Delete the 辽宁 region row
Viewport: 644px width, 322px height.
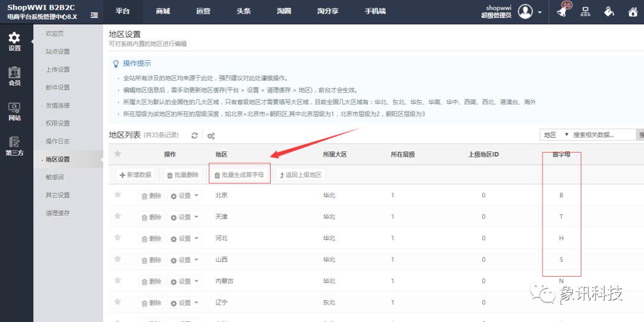pos(151,303)
